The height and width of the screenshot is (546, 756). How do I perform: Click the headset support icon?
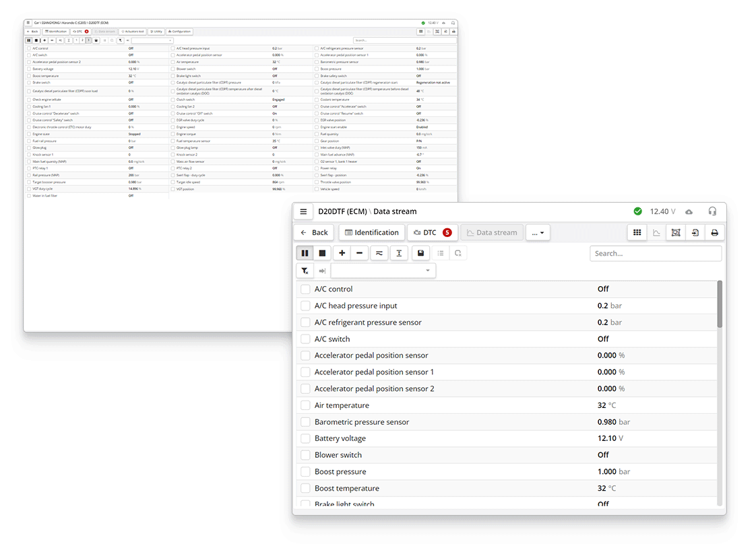click(x=712, y=211)
